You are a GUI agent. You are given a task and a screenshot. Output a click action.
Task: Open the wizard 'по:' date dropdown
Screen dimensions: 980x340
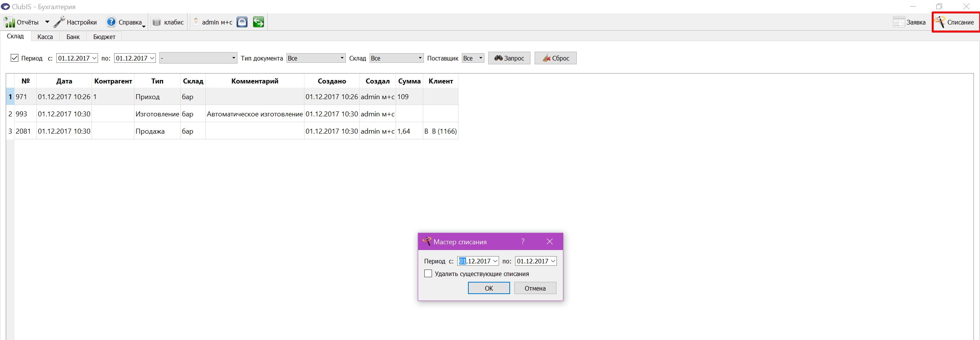click(553, 261)
